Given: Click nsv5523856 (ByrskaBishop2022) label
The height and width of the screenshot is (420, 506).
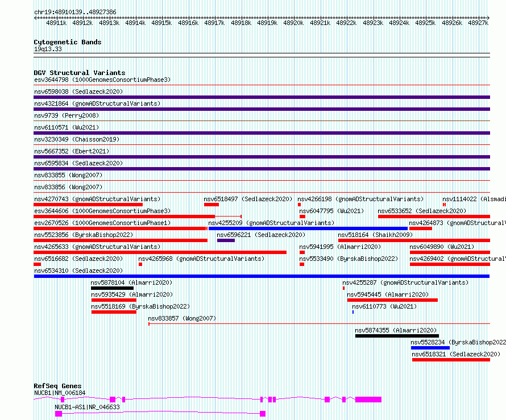Looking at the screenshot, I should pos(84,235).
